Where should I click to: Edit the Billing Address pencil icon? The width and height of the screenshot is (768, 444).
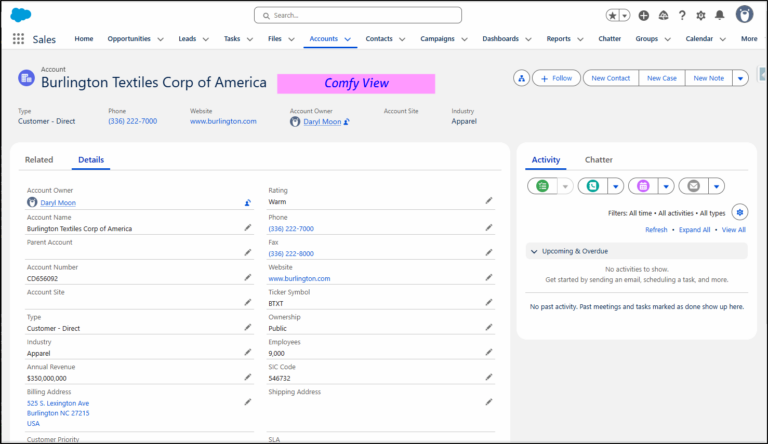coord(248,402)
